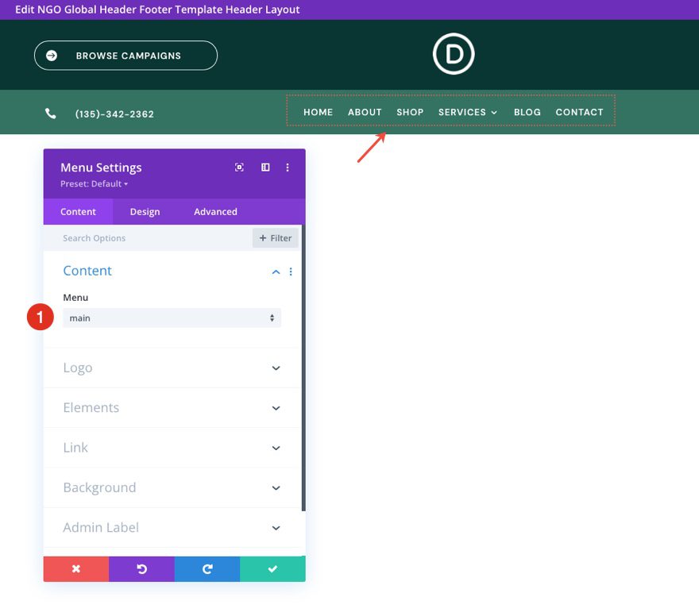Collapse the Content option group
The height and width of the screenshot is (616, 699).
(x=276, y=271)
